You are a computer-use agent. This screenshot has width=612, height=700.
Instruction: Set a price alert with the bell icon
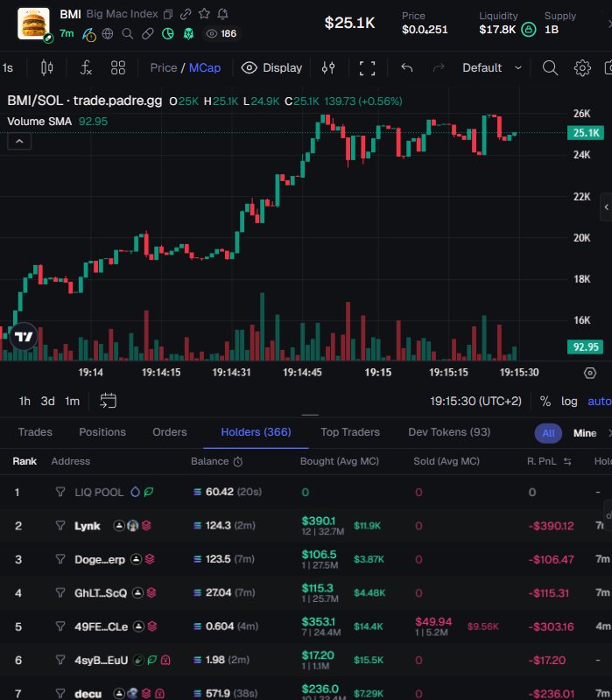[x=222, y=14]
